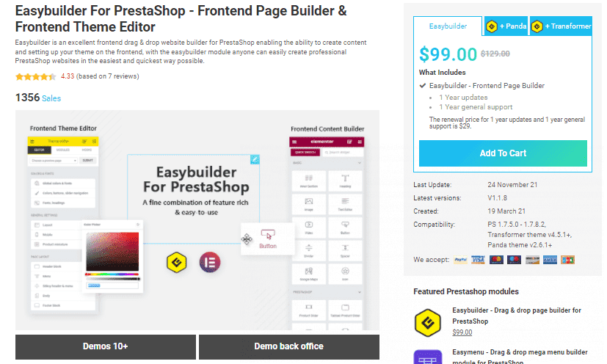Click the Demo back office button
This screenshot has height=364, width=607.
point(288,346)
